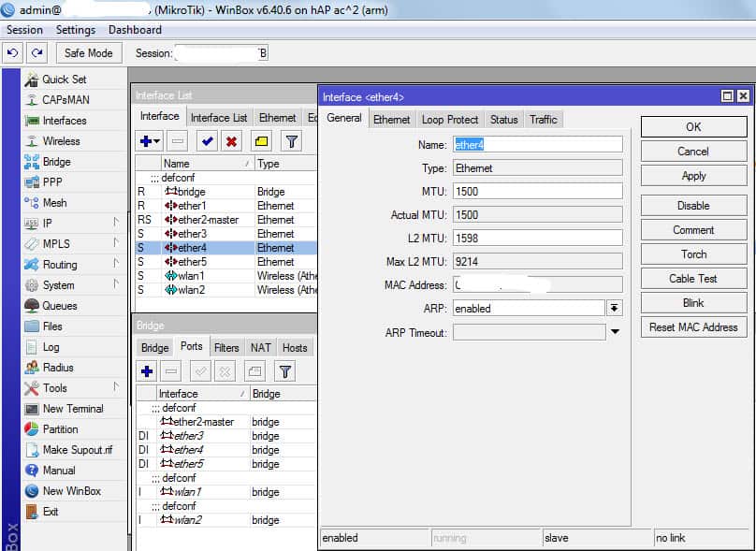Expand the Tools submenu
The height and width of the screenshot is (551, 756).
[x=116, y=387]
